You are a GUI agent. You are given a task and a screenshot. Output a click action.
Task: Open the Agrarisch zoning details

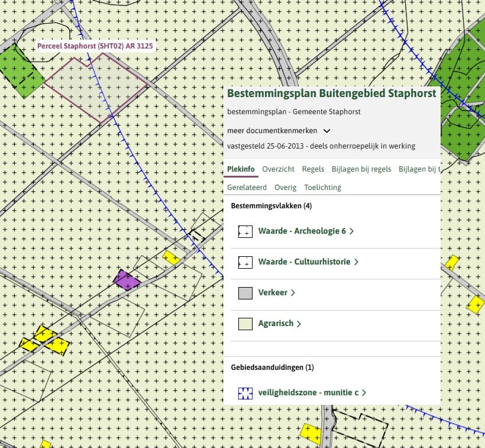(279, 324)
